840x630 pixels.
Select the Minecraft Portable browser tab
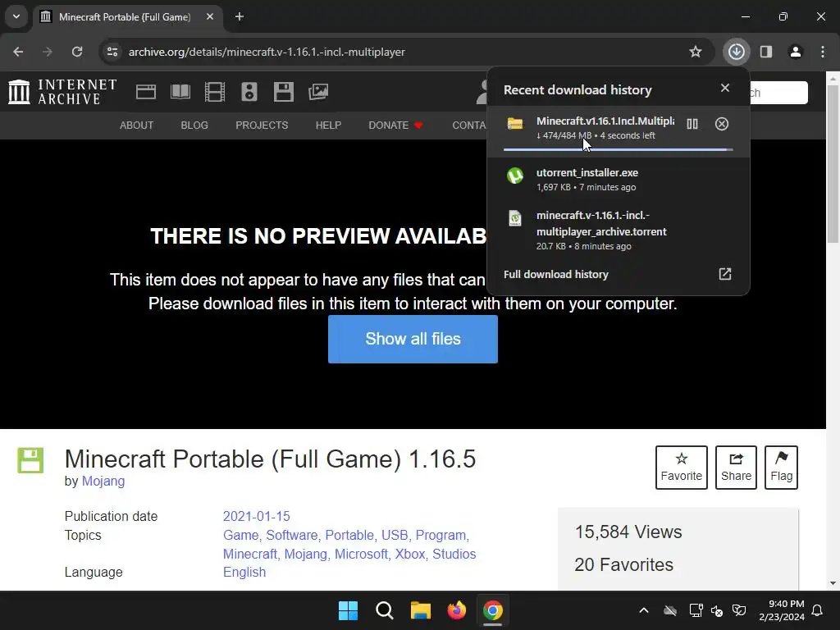tap(129, 16)
